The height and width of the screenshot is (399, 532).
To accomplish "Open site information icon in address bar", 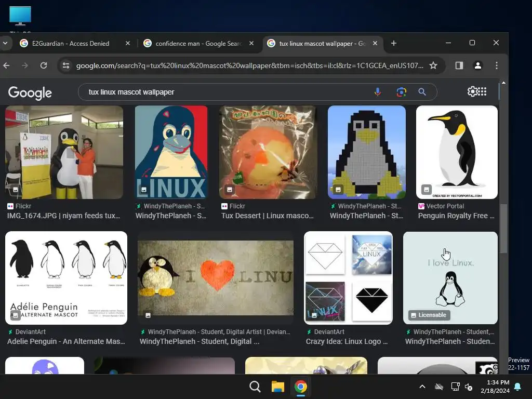I will click(66, 65).
